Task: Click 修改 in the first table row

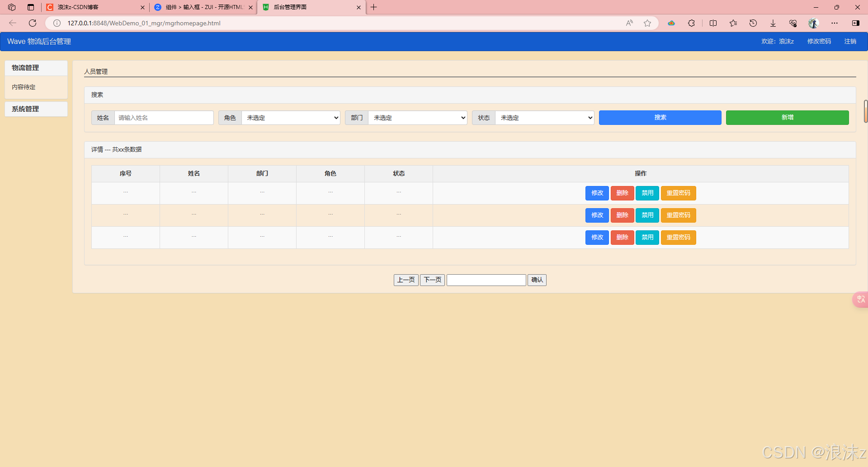Action: pos(597,193)
